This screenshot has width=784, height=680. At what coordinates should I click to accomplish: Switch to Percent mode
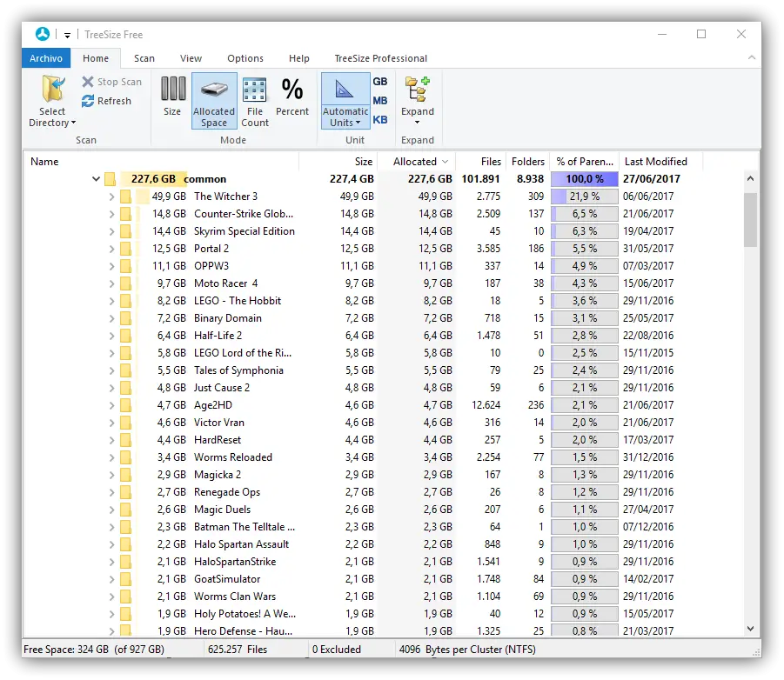[292, 97]
